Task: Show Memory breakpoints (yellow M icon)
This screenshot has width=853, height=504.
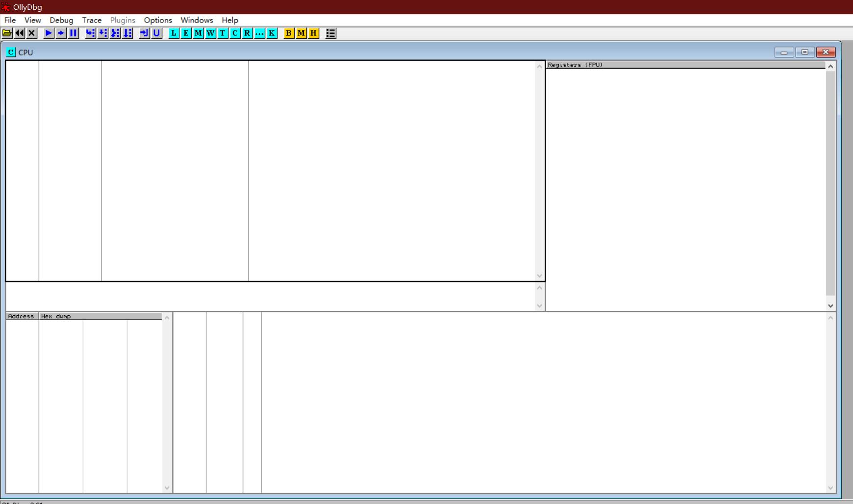Action: click(301, 33)
